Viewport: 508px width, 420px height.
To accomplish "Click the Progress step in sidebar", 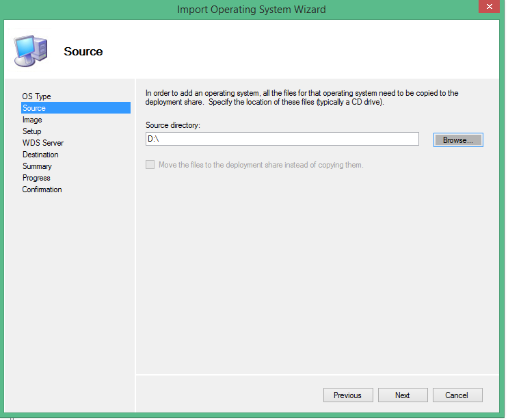I will [x=36, y=178].
